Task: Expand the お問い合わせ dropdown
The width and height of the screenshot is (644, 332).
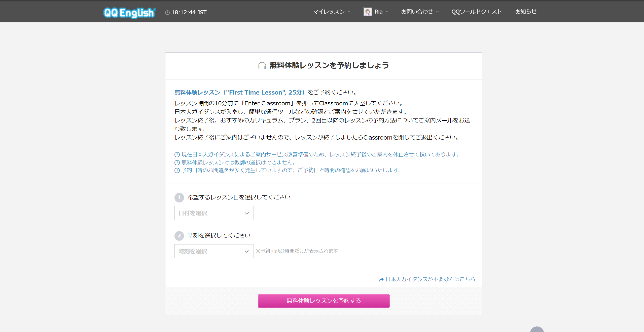Action: (x=437, y=12)
